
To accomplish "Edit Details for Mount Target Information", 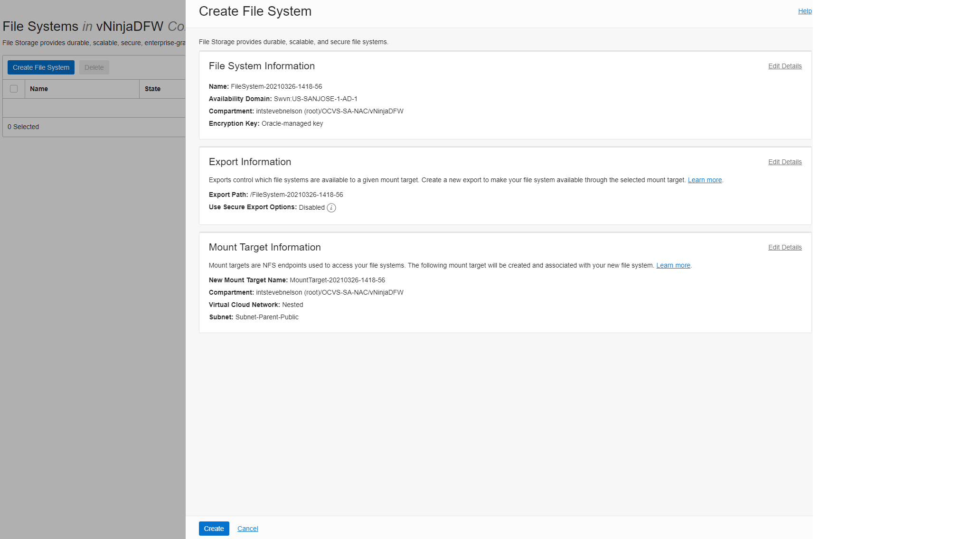I will point(784,247).
